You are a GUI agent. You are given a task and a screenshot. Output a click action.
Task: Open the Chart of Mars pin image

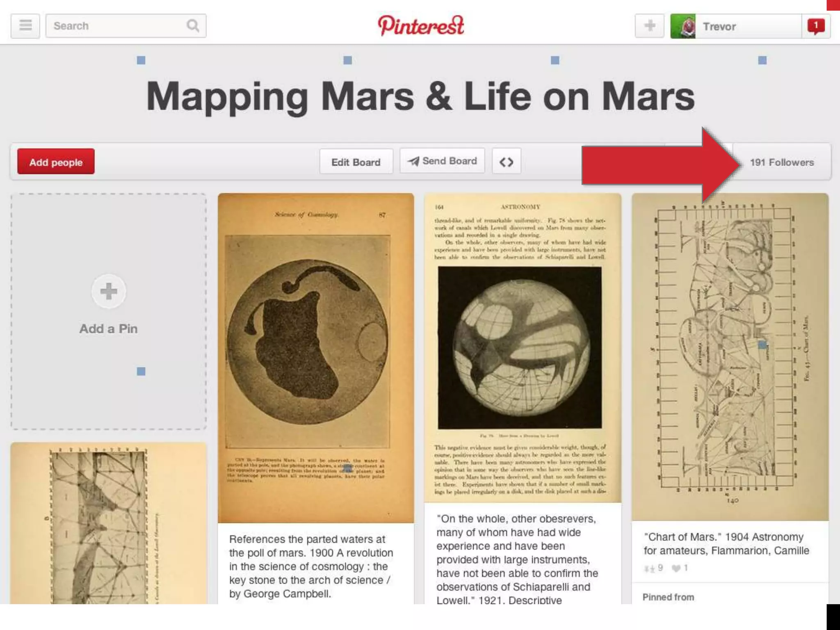[730, 356]
